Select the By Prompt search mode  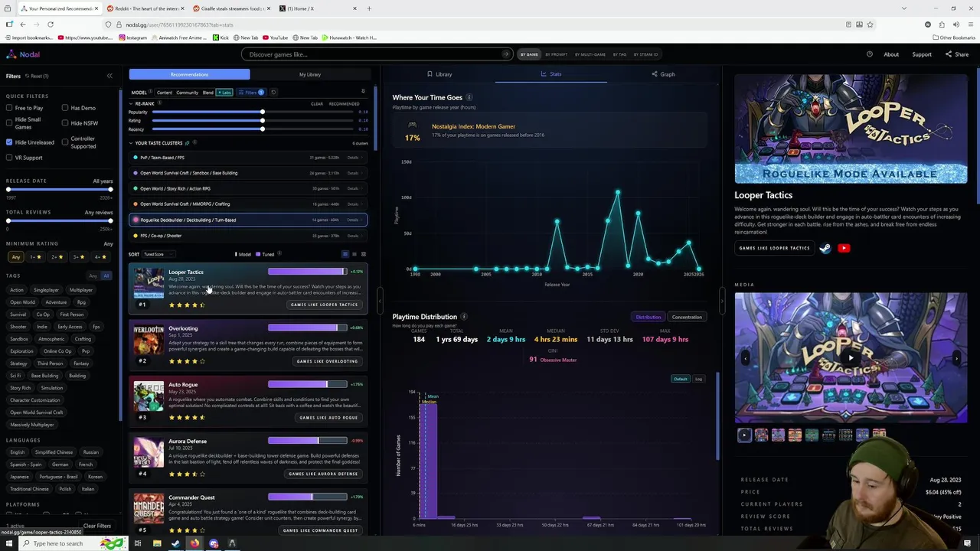pyautogui.click(x=556, y=54)
